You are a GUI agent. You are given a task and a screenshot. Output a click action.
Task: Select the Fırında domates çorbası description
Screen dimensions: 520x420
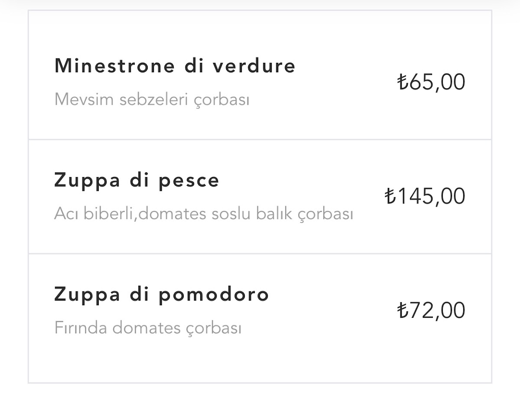coord(148,328)
